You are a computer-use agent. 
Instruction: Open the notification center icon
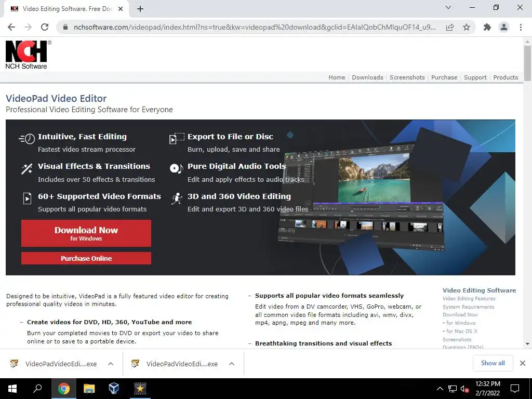(515, 389)
